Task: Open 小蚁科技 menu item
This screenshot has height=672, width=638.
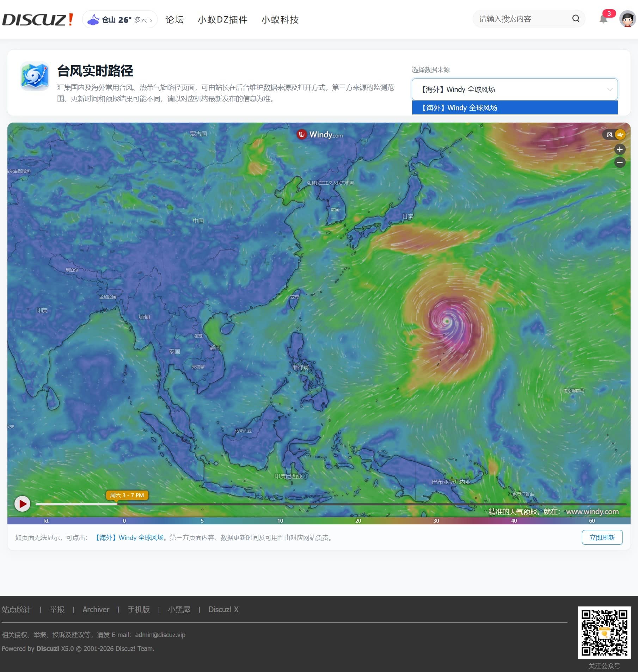Action: pyautogui.click(x=280, y=19)
